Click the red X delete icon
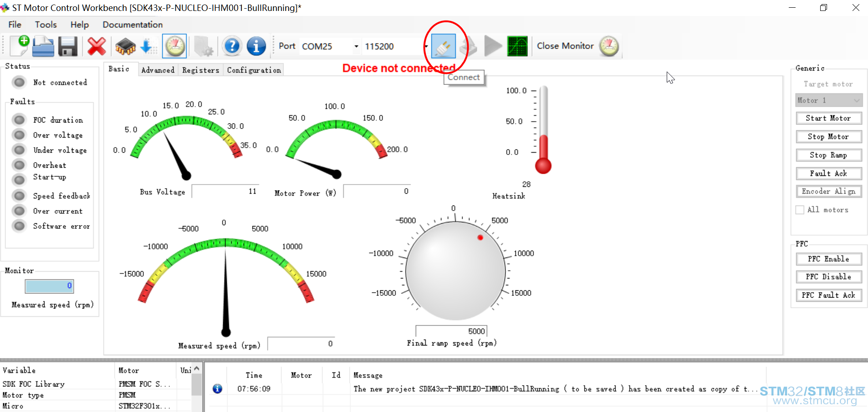Screen dimensions: 868x412 click(x=97, y=46)
